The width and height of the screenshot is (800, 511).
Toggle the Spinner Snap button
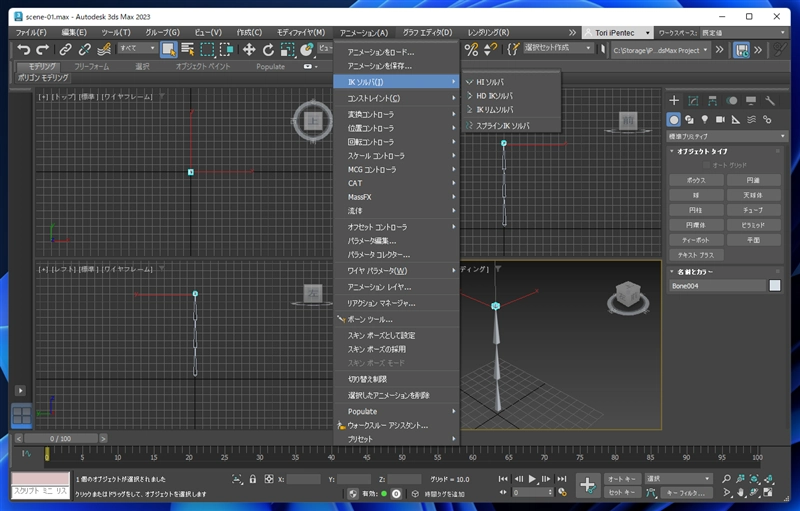tap(490, 49)
